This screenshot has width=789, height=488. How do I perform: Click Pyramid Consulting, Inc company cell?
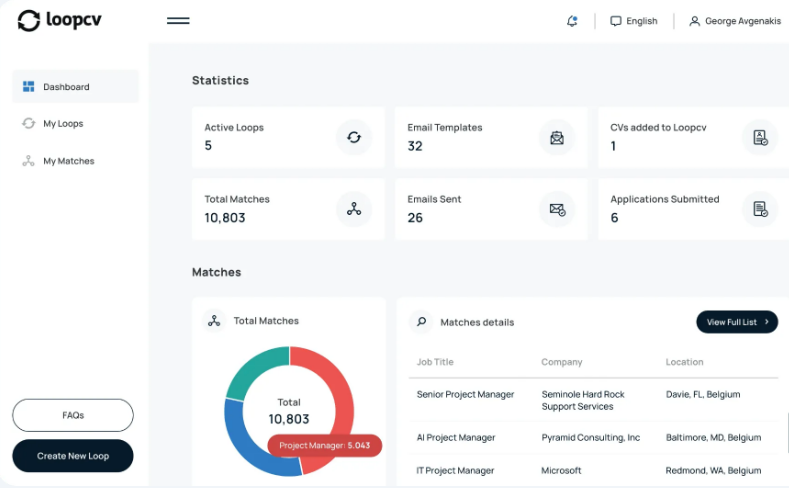click(591, 438)
